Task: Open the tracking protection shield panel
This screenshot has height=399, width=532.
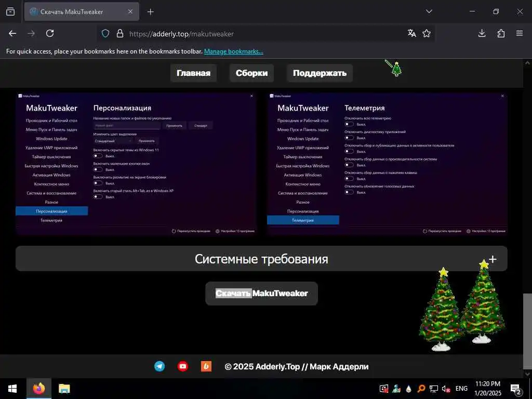Action: (105, 34)
